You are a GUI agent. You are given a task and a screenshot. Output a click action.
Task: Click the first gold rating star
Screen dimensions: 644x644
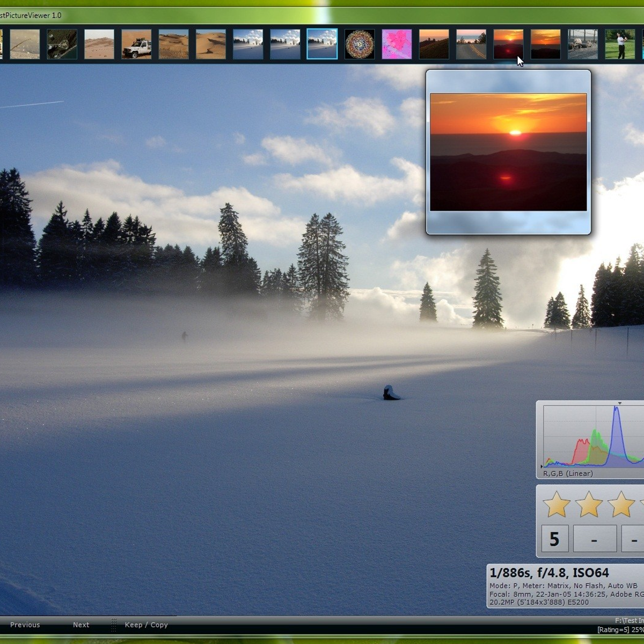[x=557, y=505]
